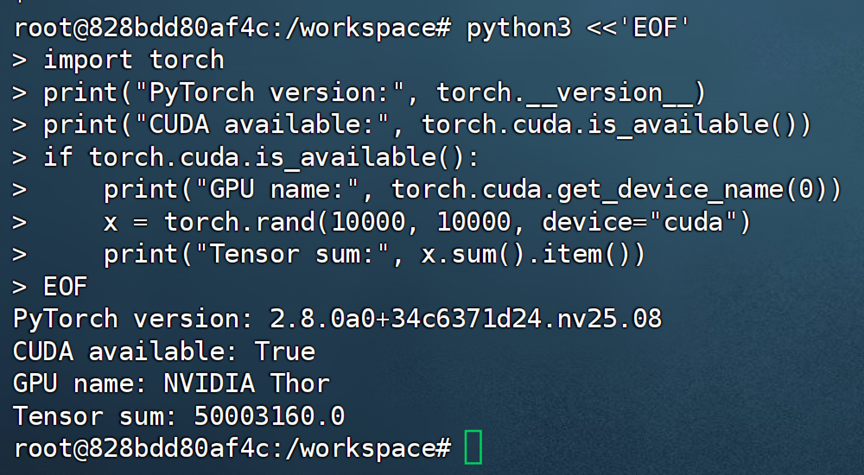Click the "import torch" line
The width and height of the screenshot is (864, 475).
[x=133, y=60]
